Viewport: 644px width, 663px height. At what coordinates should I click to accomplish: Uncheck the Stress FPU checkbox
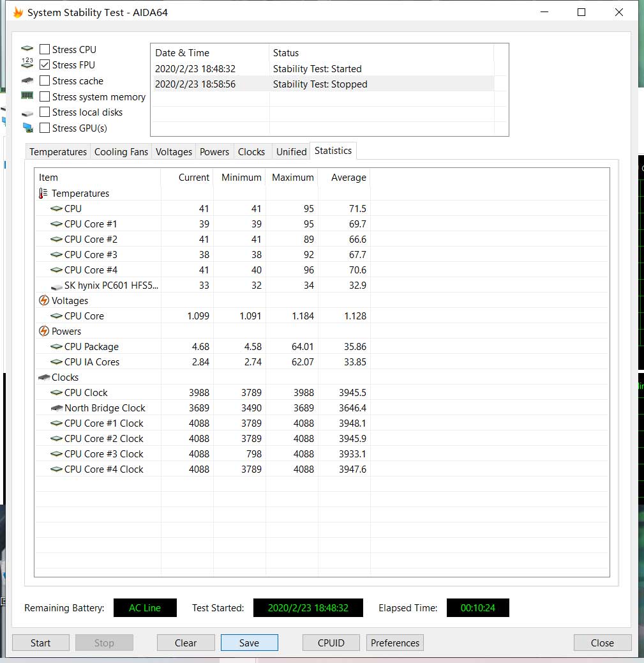point(45,65)
